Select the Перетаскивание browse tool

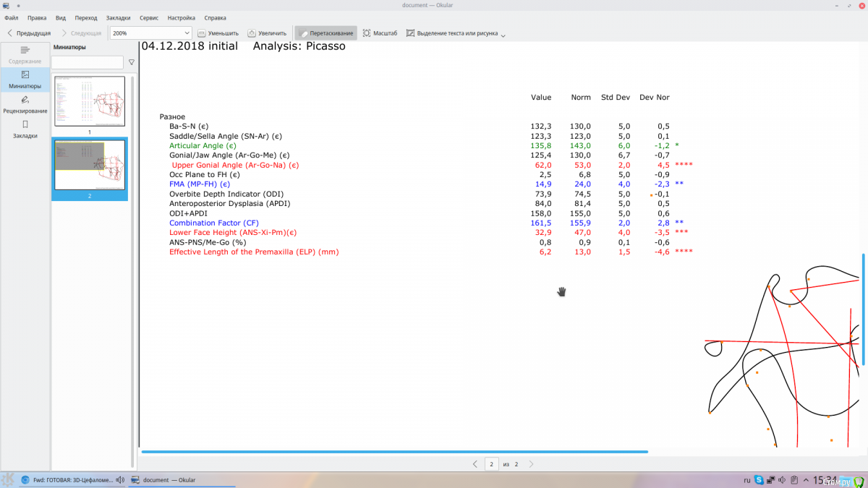point(325,33)
